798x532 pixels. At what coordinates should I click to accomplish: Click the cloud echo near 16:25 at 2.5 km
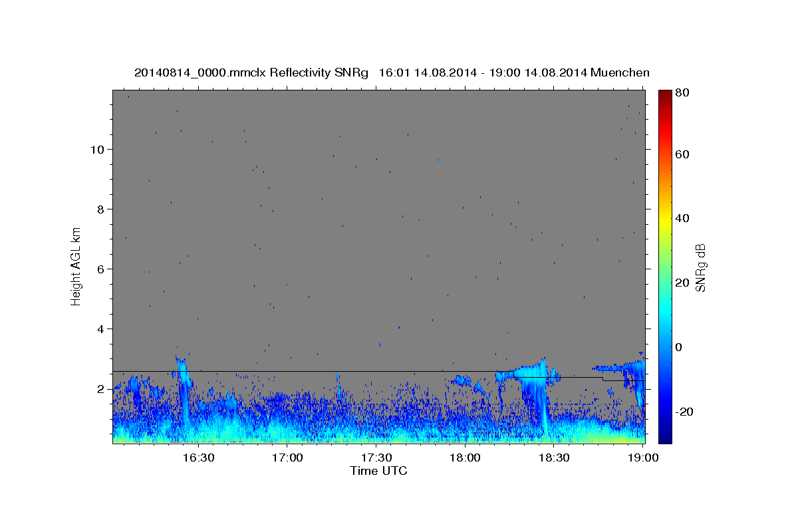(x=182, y=372)
